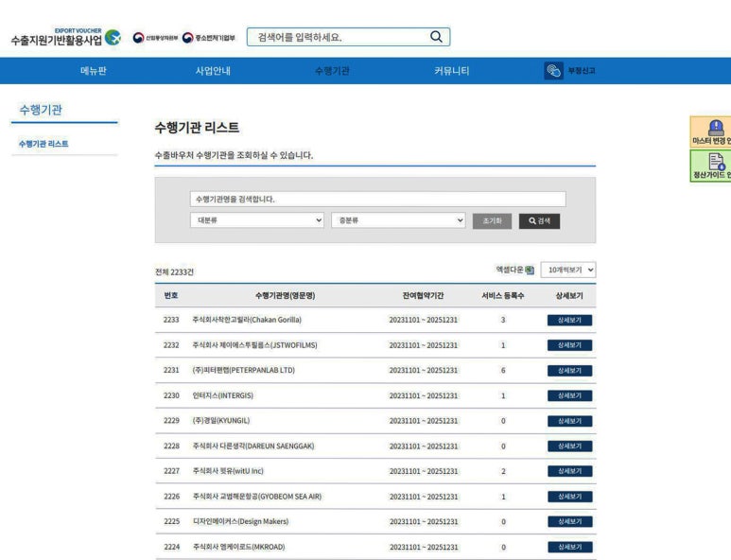Open the Export Voucher site logo

66,37
